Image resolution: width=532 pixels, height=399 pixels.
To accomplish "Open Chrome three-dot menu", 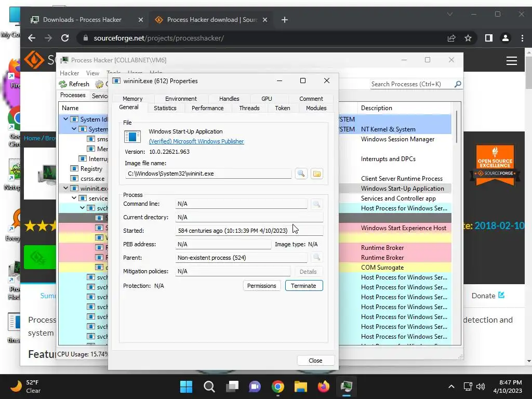I will [522, 38].
